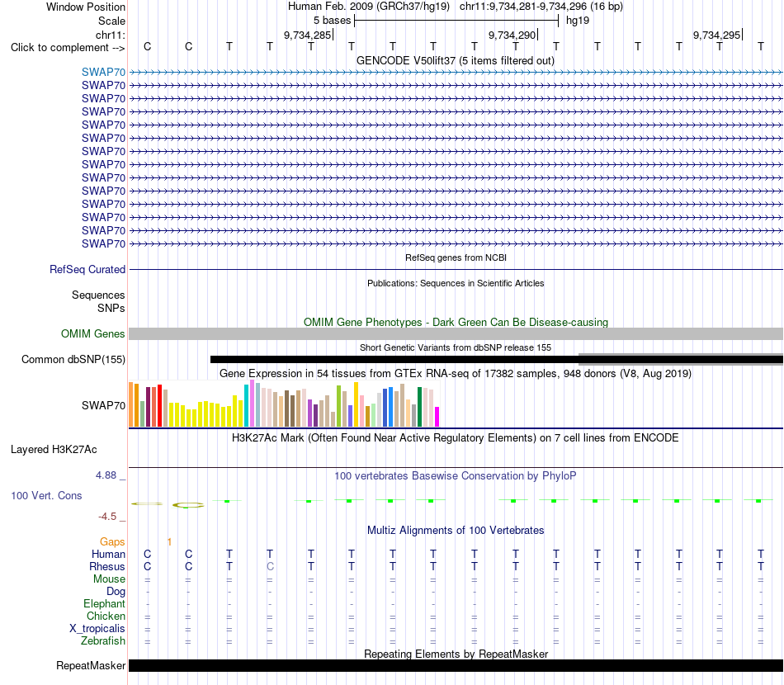This screenshot has height=685, width=784.
Task: Click the -4.5 conservation lower limit value
Action: (x=107, y=517)
